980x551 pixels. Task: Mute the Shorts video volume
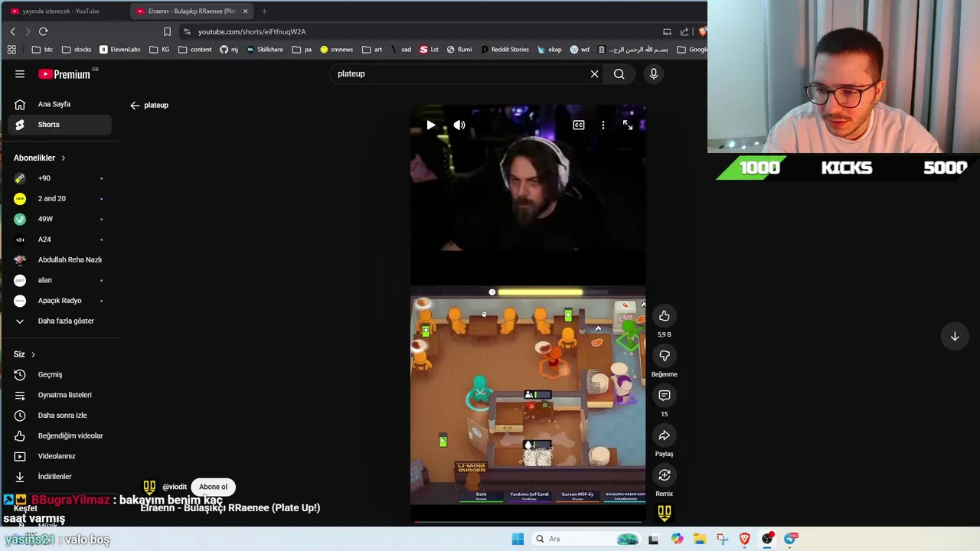[459, 125]
